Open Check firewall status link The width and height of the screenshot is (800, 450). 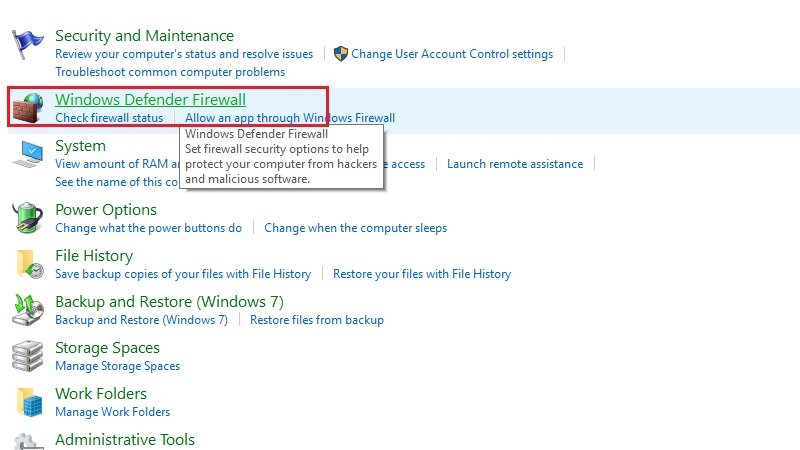[109, 118]
